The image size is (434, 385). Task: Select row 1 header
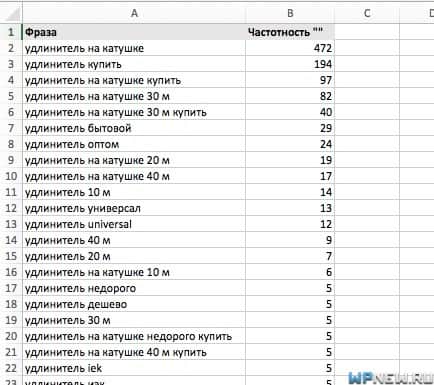pos(11,32)
